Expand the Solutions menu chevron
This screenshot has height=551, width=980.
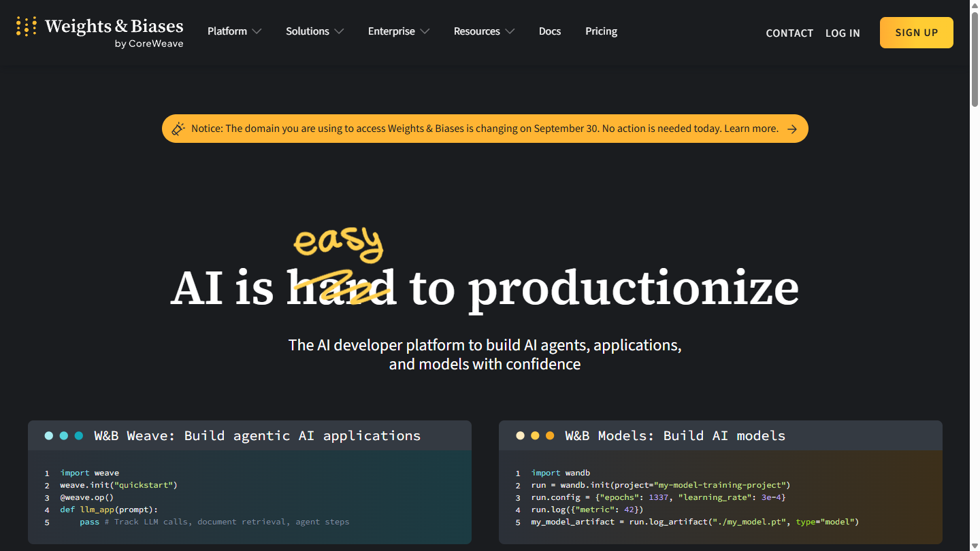click(x=339, y=31)
